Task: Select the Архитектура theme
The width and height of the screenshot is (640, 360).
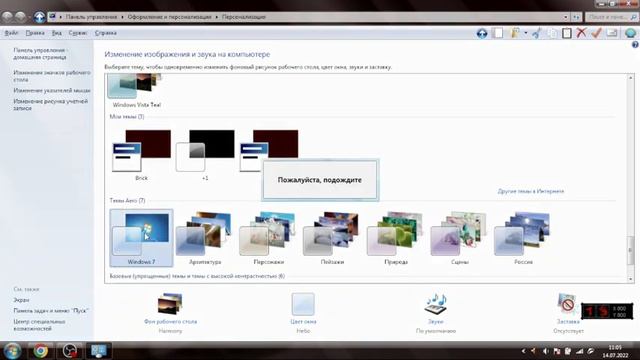Action: click(205, 238)
